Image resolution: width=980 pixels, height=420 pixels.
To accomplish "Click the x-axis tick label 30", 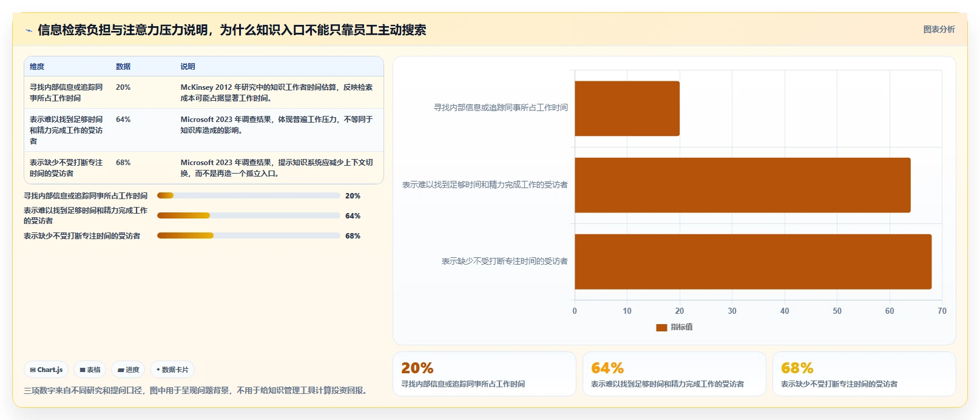I will (x=732, y=311).
